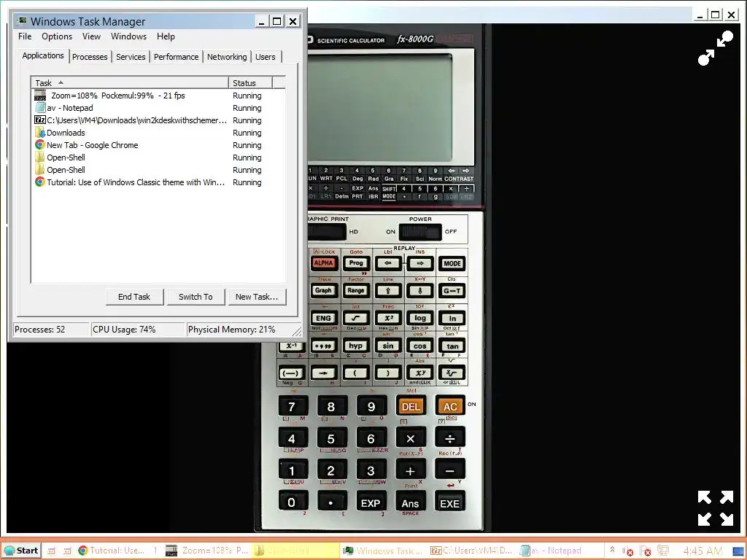Image resolution: width=747 pixels, height=560 pixels.
Task: Click the minus calculator key
Action: (x=449, y=470)
